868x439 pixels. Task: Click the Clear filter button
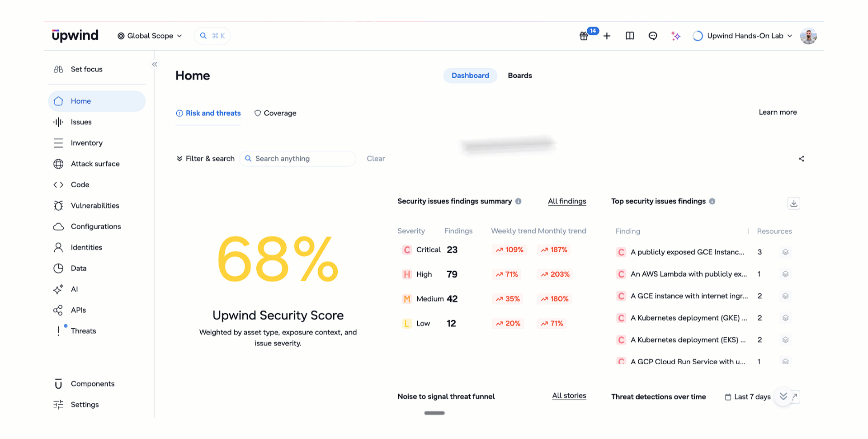click(x=376, y=159)
